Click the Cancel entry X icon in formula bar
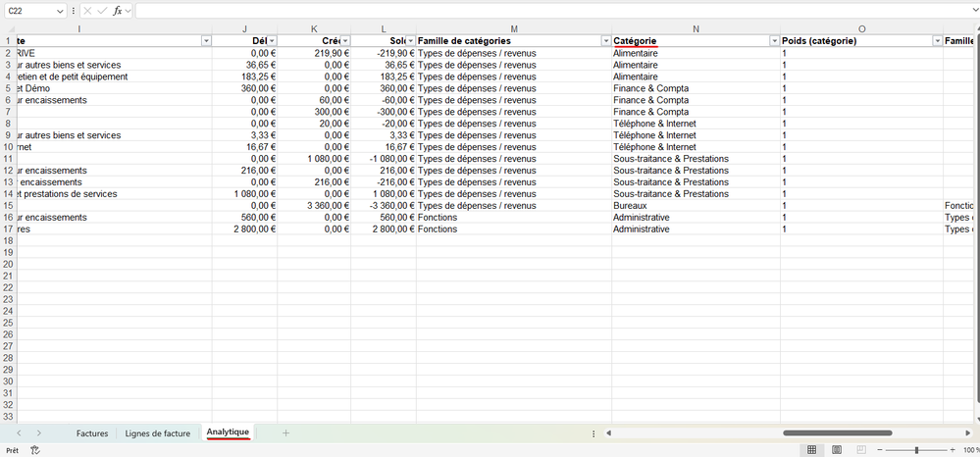This screenshot has height=457, width=980. [87, 10]
